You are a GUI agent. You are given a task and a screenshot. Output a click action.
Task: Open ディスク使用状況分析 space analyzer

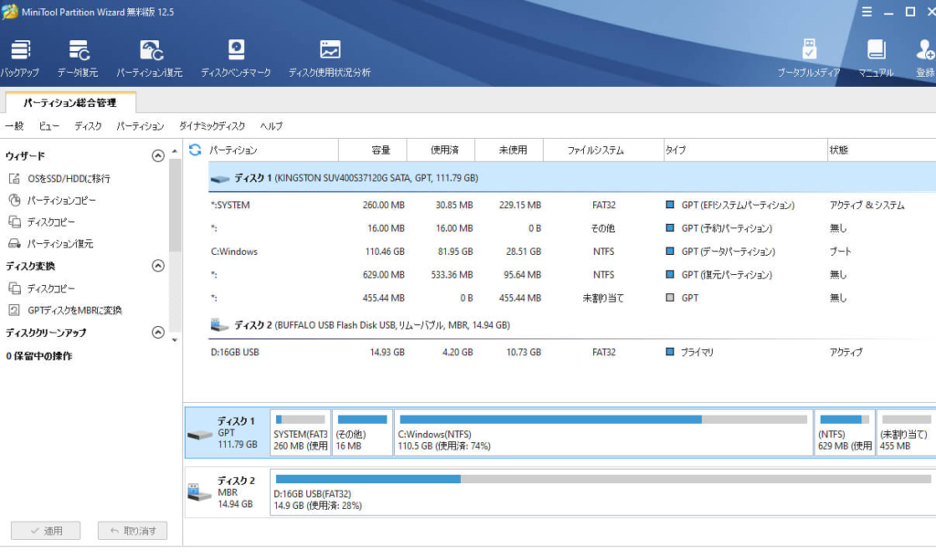[329, 58]
